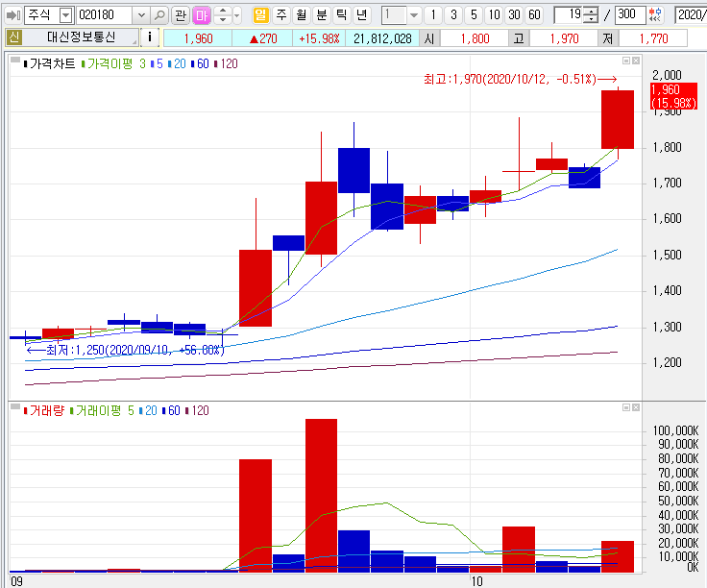707x588 pixels.
Task: Close the volume chart panel
Action: [635, 407]
